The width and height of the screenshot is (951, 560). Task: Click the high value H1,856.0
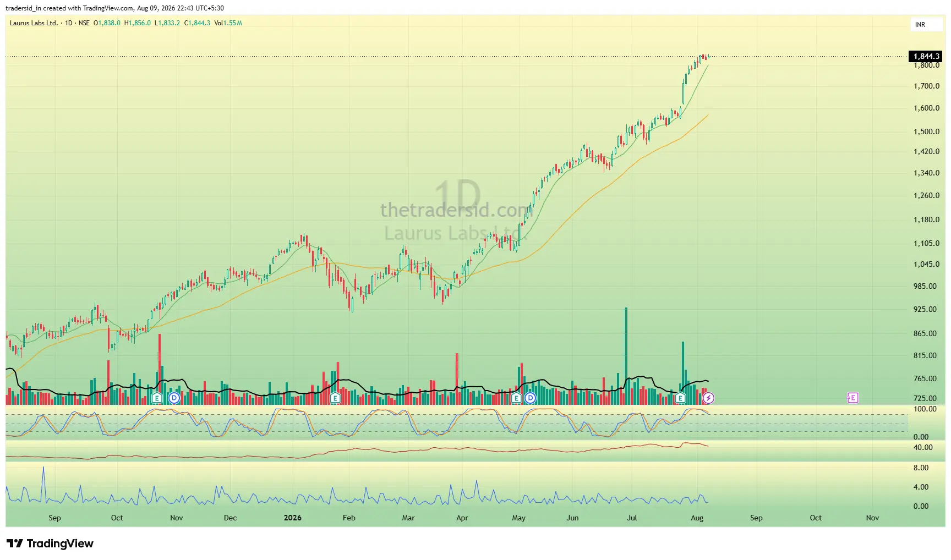point(138,23)
